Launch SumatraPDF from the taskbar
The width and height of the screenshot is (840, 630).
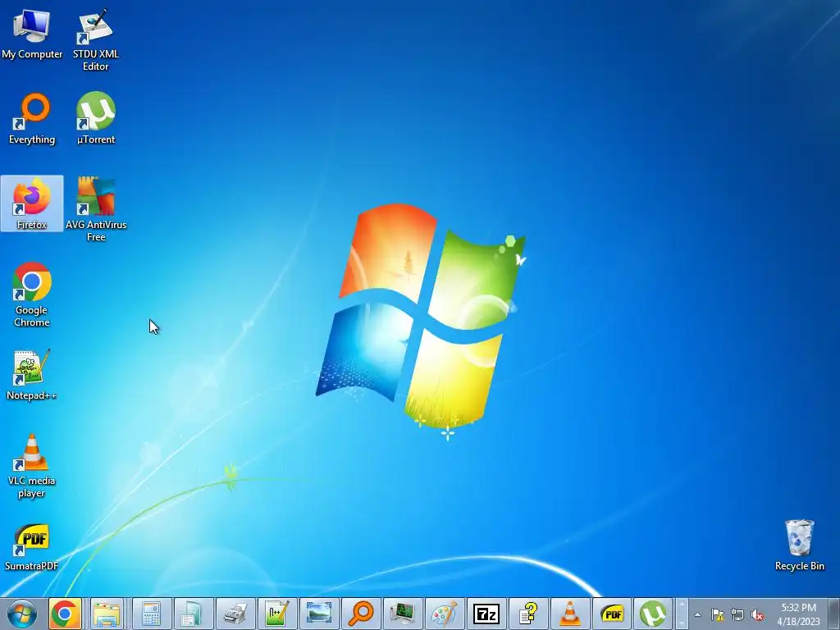pyautogui.click(x=611, y=614)
